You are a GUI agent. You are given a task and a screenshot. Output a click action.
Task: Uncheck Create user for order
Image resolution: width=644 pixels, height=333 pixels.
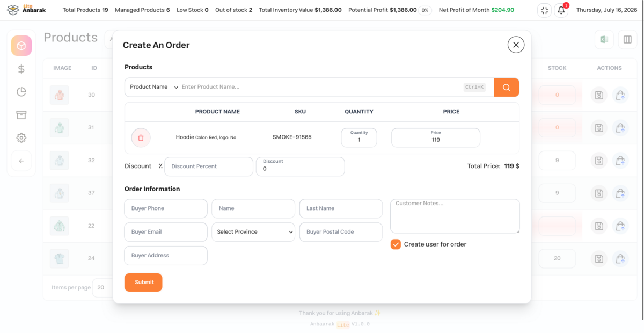(396, 244)
